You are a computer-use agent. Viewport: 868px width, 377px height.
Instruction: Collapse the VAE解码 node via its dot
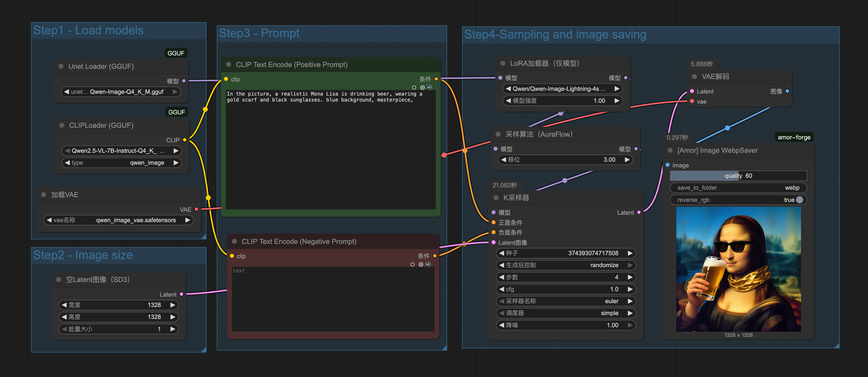click(x=694, y=77)
